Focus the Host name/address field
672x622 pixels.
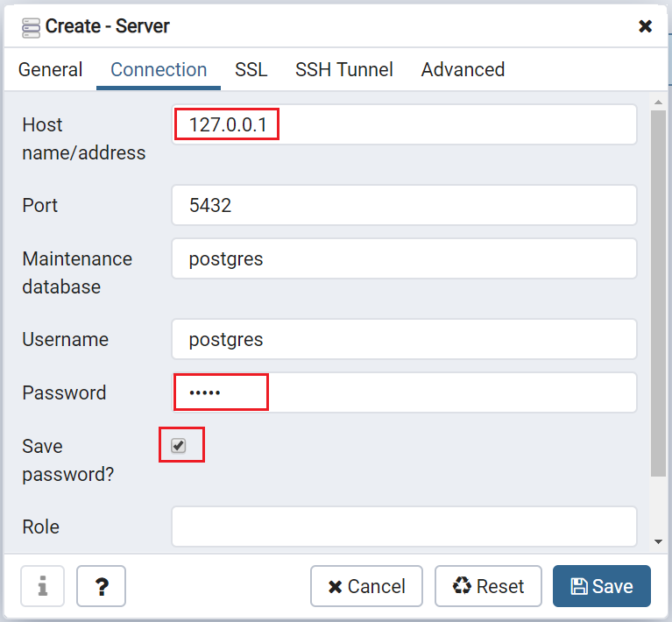click(403, 124)
